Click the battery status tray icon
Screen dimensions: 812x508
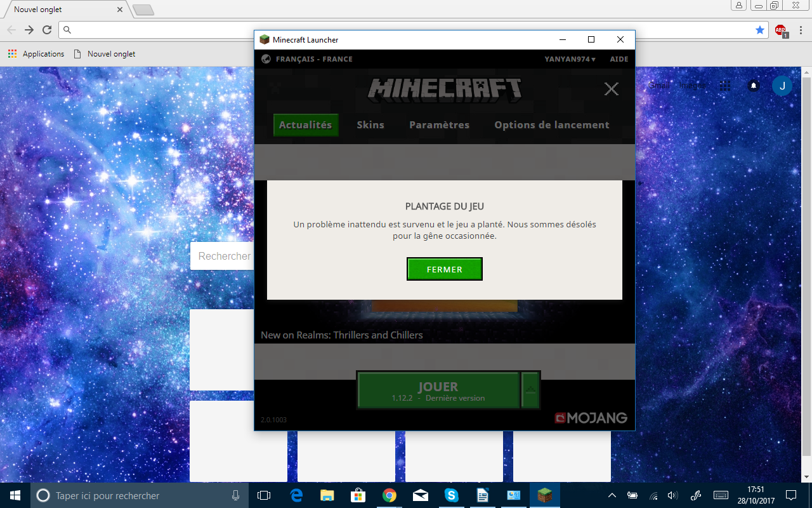pos(632,495)
